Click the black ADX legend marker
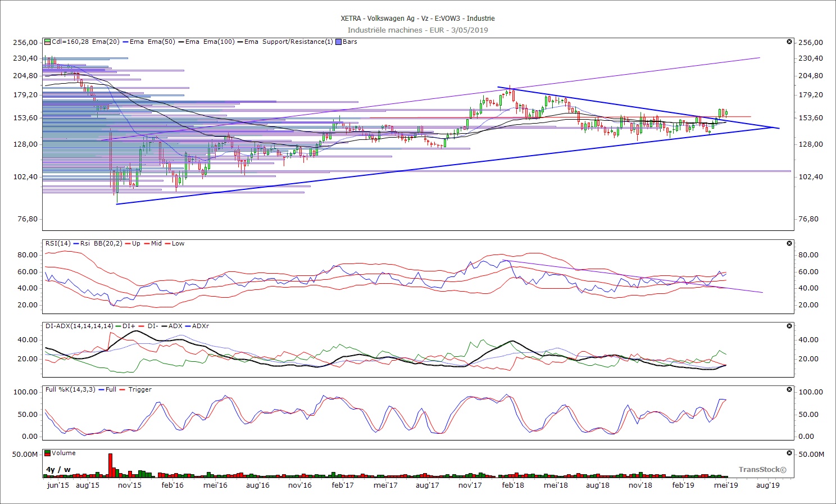The width and height of the screenshot is (836, 504). (x=163, y=326)
